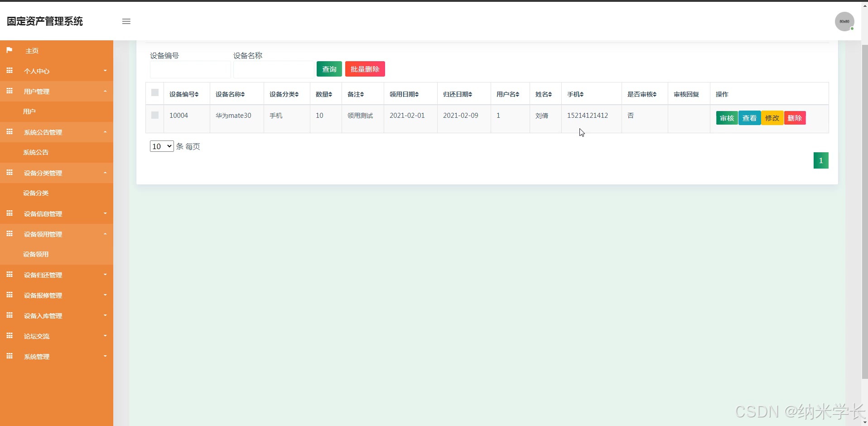Image resolution: width=868 pixels, height=426 pixels.
Task: Sort by 设备名称 column arrows
Action: point(243,94)
